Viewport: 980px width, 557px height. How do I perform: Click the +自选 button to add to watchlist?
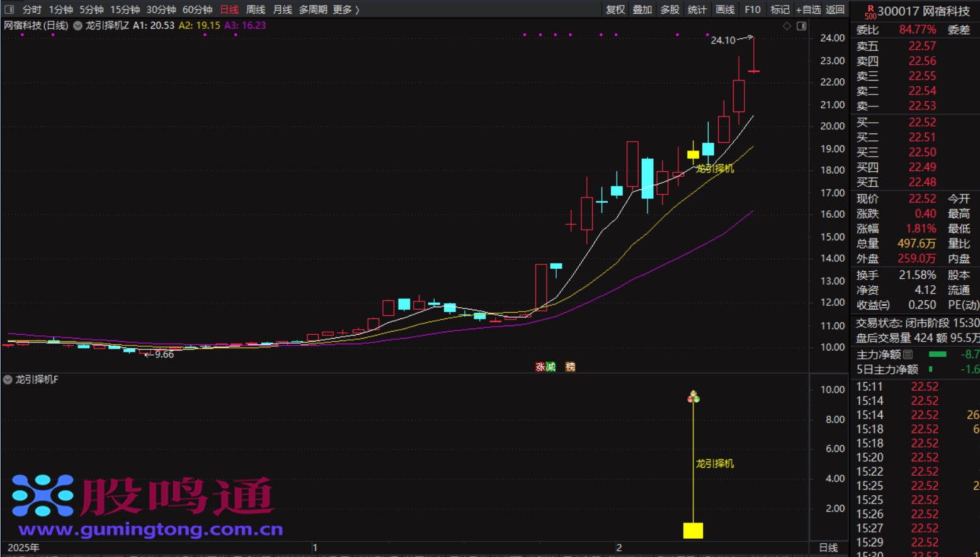point(808,9)
